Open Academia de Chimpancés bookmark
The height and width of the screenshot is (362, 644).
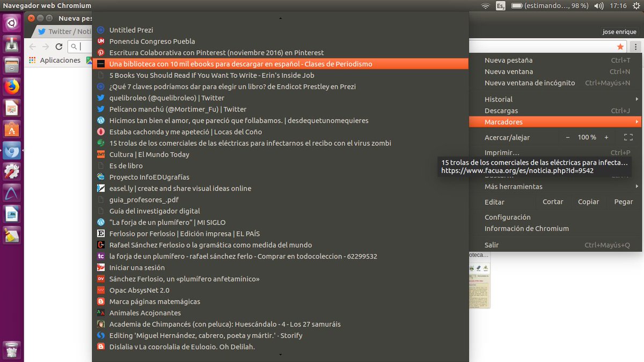280,324
